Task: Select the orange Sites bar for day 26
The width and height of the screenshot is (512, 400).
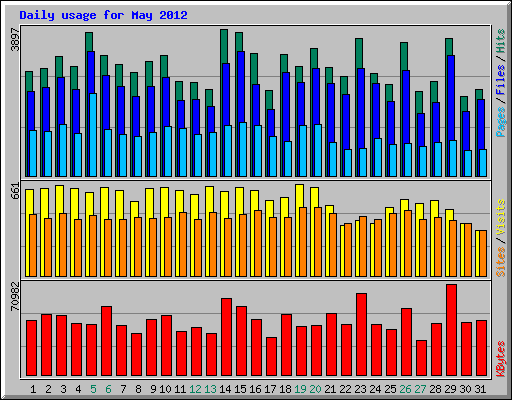Action: pyautogui.click(x=408, y=243)
